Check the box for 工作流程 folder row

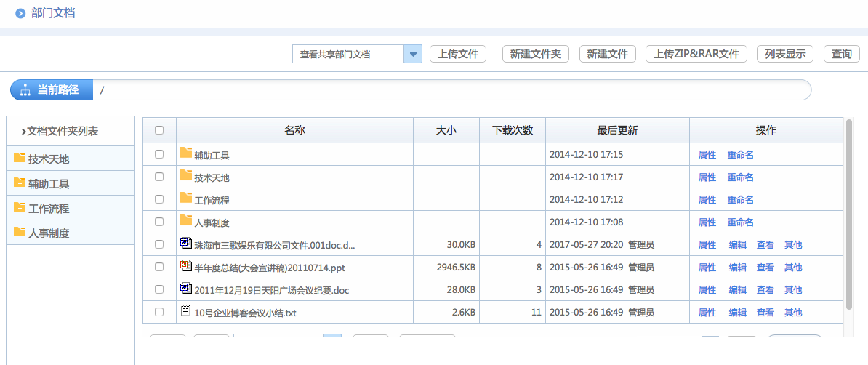click(159, 199)
